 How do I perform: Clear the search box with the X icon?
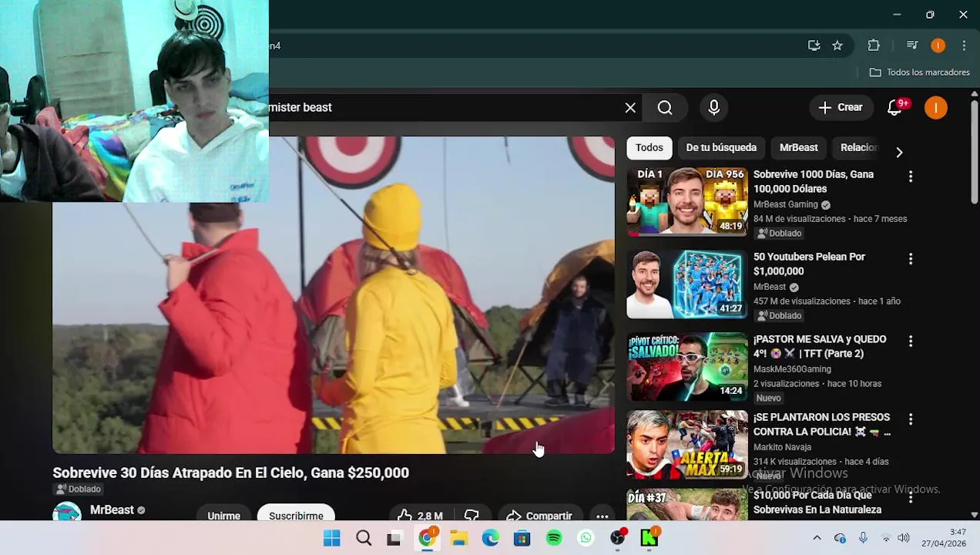coord(630,108)
